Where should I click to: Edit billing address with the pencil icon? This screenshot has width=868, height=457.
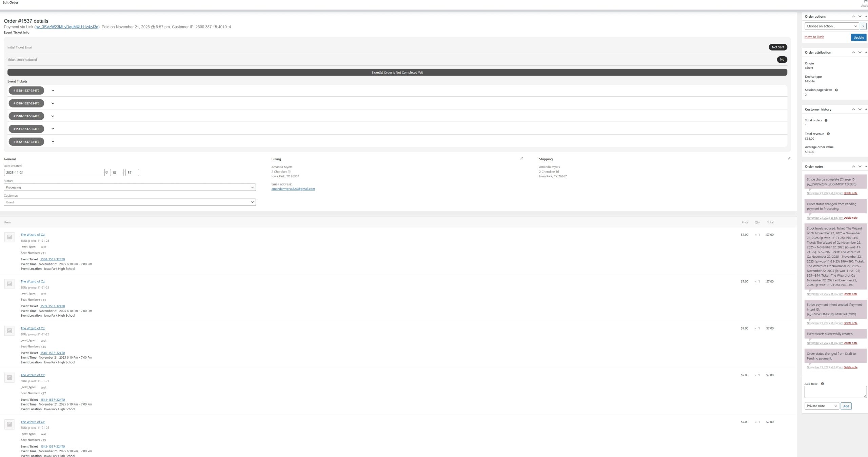pos(521,158)
